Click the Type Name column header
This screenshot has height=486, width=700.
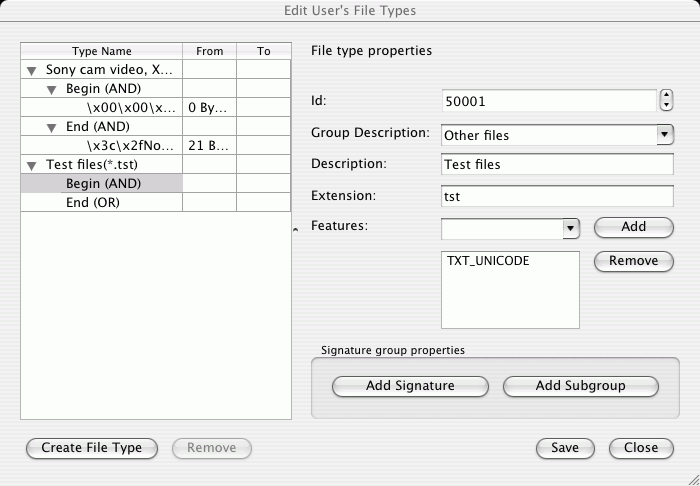pos(102,51)
